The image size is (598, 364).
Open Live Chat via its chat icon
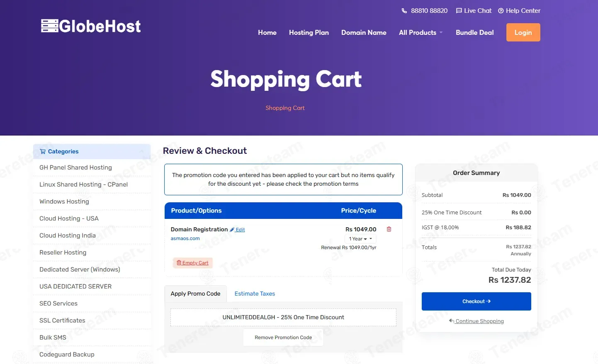point(459,11)
